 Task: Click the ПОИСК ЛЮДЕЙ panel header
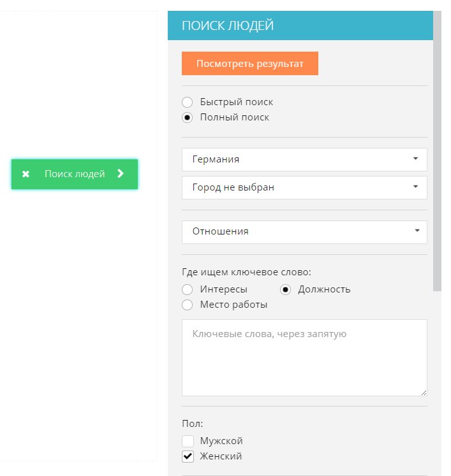(300, 25)
